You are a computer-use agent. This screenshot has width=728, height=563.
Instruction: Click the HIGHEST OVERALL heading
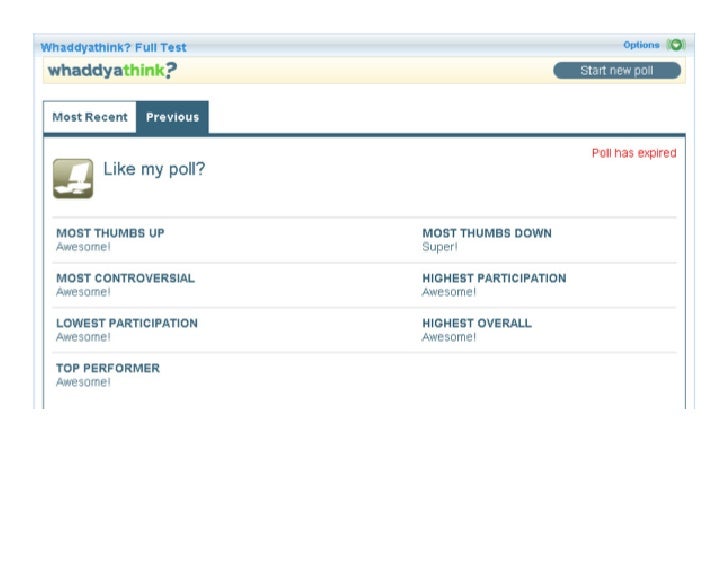click(477, 323)
